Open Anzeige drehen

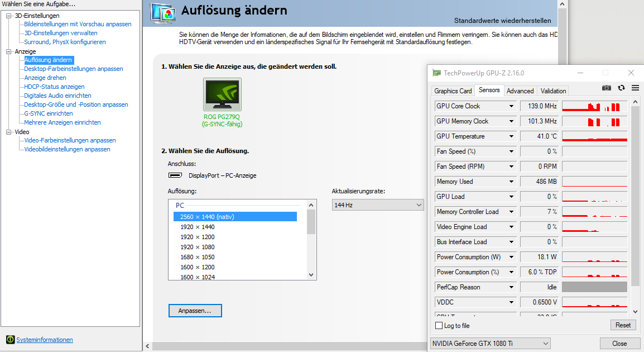pyautogui.click(x=45, y=78)
